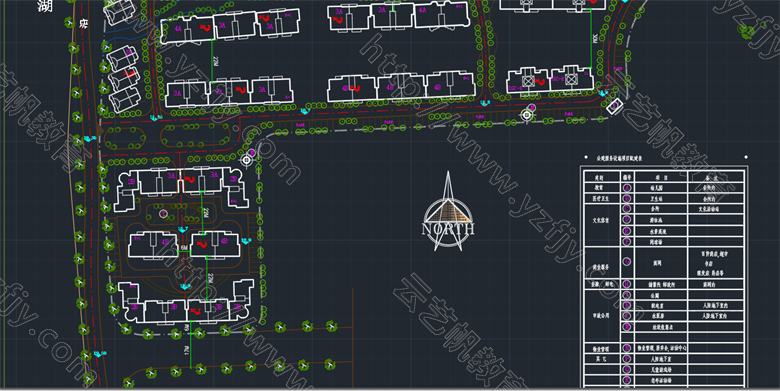Select the facilities table title text

tap(619, 158)
